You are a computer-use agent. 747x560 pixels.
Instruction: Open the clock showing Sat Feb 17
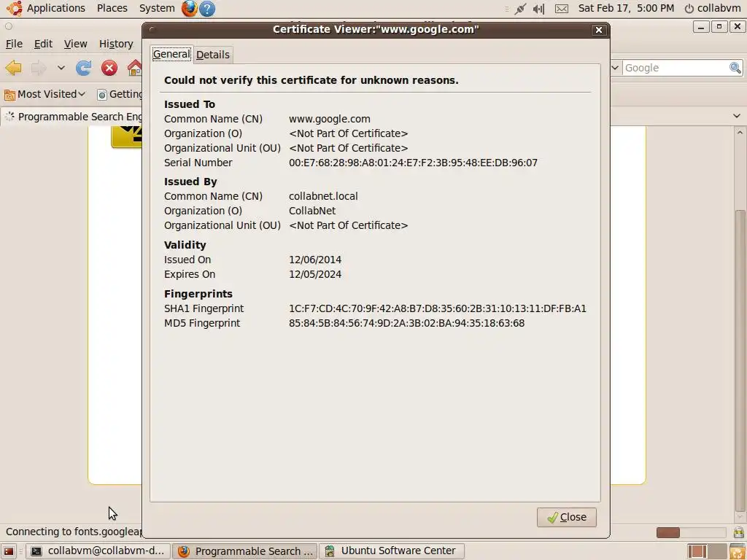tap(626, 8)
